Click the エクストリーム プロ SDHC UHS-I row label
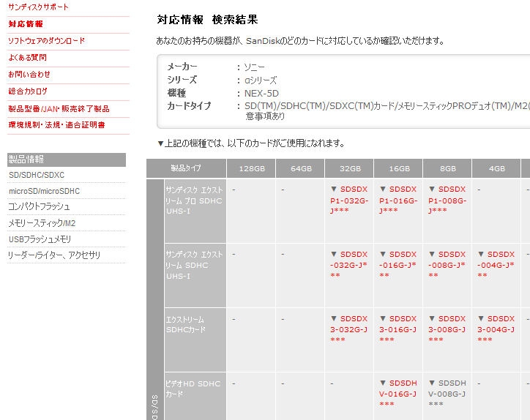Screen dimensions: 530x420 point(194,200)
